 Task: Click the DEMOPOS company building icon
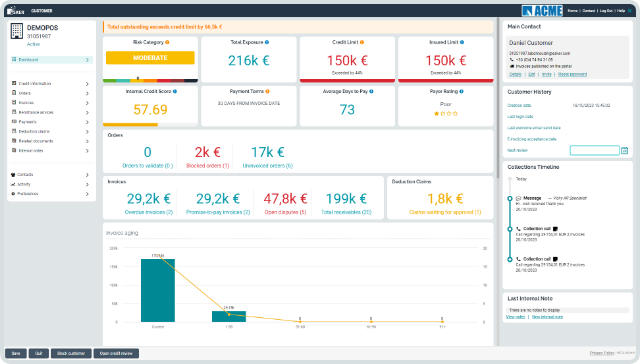[x=17, y=31]
